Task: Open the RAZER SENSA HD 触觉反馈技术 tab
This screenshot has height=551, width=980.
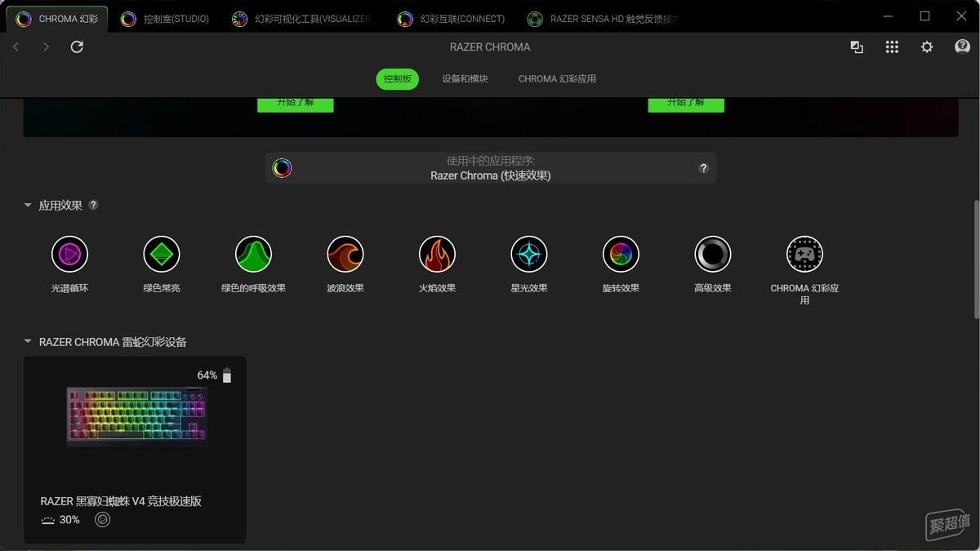Action: (x=604, y=19)
